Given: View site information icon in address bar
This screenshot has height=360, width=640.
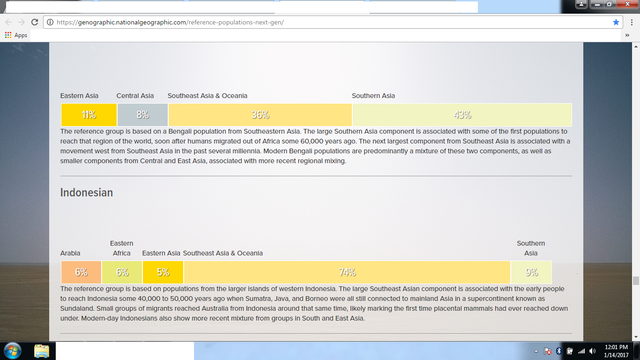Looking at the screenshot, I should coord(50,22).
